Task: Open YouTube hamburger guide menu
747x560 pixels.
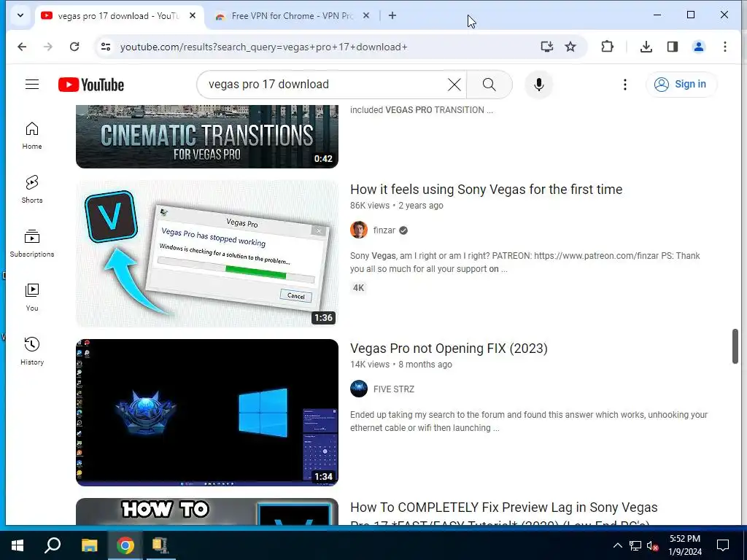Action: (32, 85)
